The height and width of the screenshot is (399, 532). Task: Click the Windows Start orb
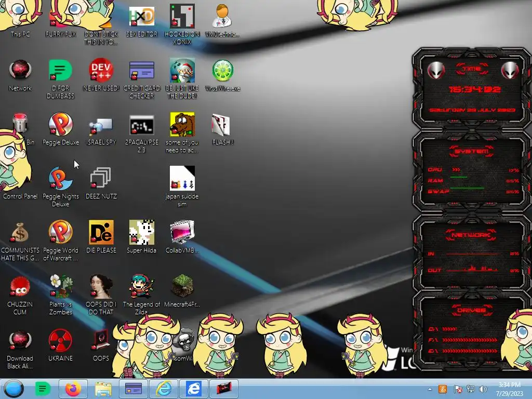14,389
